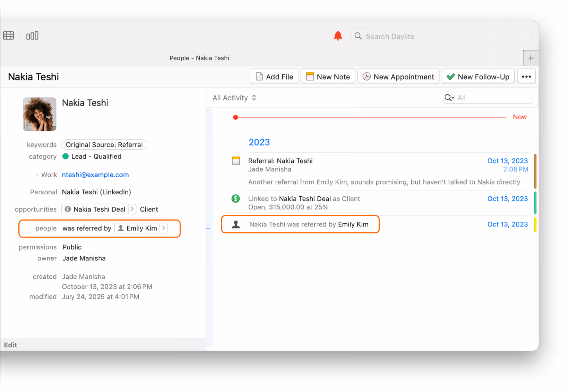Click the Client role label
This screenshot has width=570, height=392.
click(x=149, y=209)
